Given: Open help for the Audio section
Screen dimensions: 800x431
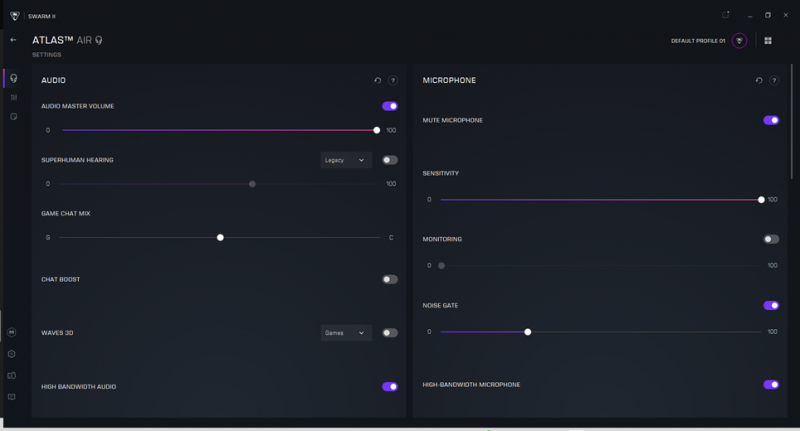Looking at the screenshot, I should pos(393,80).
